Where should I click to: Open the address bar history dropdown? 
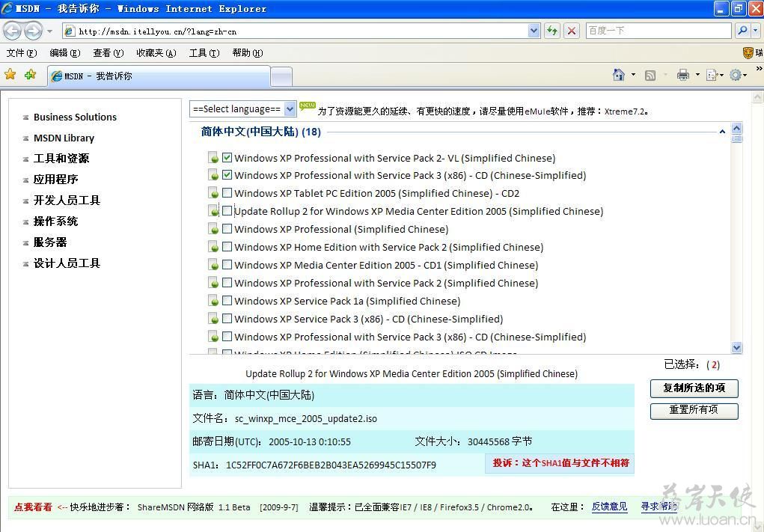pyautogui.click(x=534, y=31)
